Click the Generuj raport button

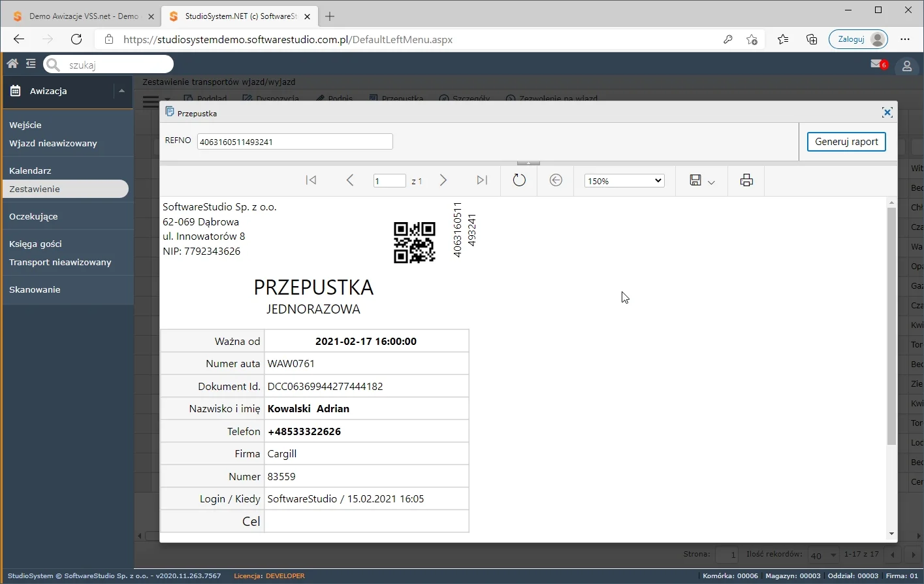pyautogui.click(x=846, y=142)
